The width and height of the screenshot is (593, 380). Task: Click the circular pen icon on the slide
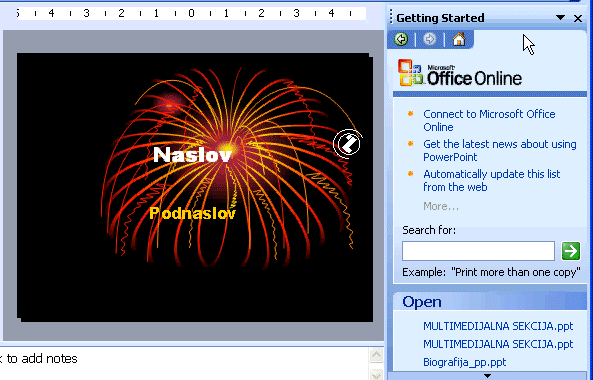348,144
